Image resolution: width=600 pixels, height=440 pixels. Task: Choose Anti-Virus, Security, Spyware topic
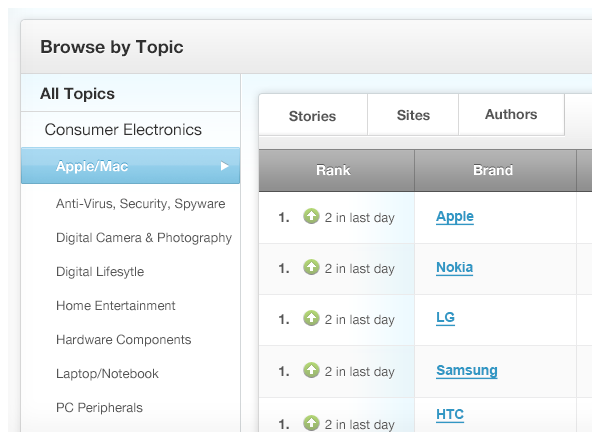[140, 204]
